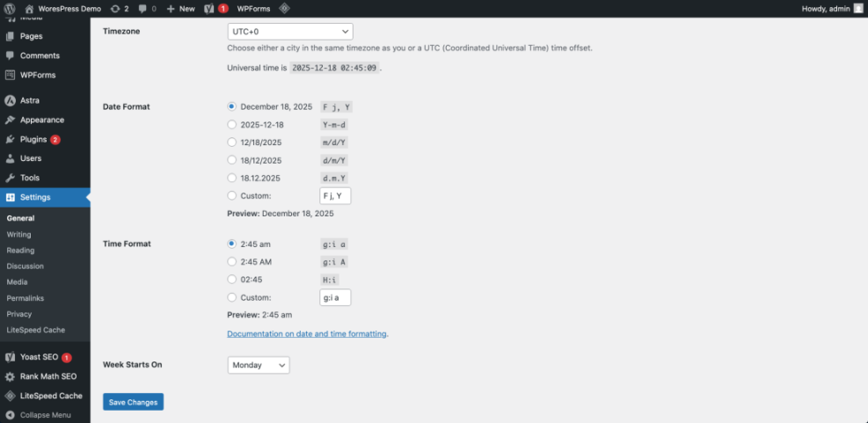Click WPForms in the top admin bar
Image resolution: width=868 pixels, height=423 pixels.
coord(253,9)
